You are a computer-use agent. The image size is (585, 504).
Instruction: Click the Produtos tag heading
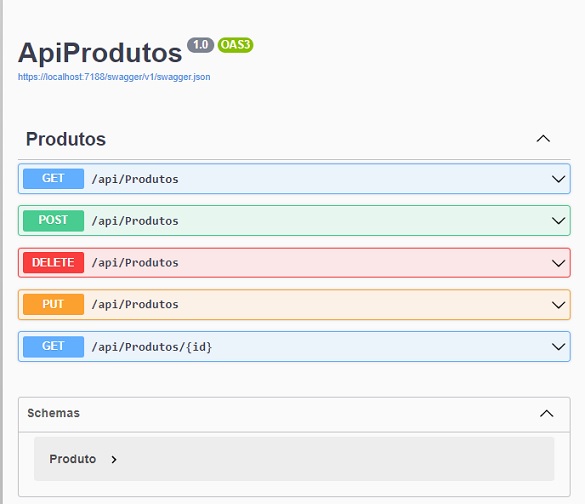[x=66, y=139]
